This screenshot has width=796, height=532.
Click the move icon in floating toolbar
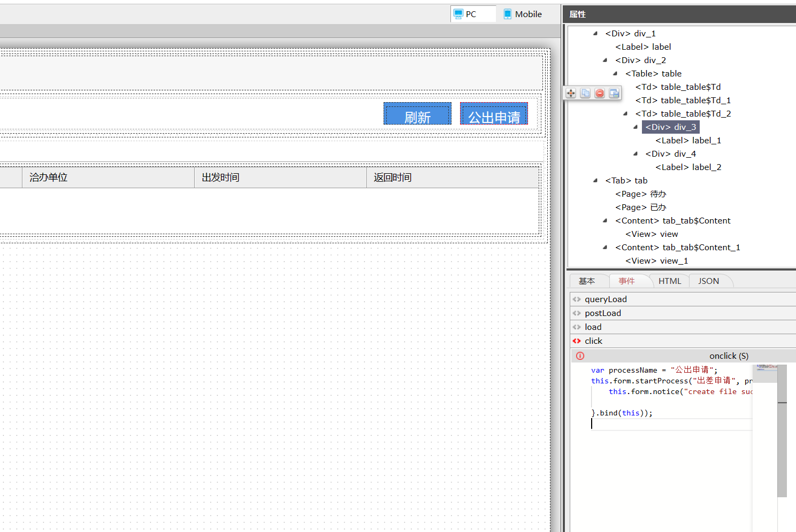[571, 93]
